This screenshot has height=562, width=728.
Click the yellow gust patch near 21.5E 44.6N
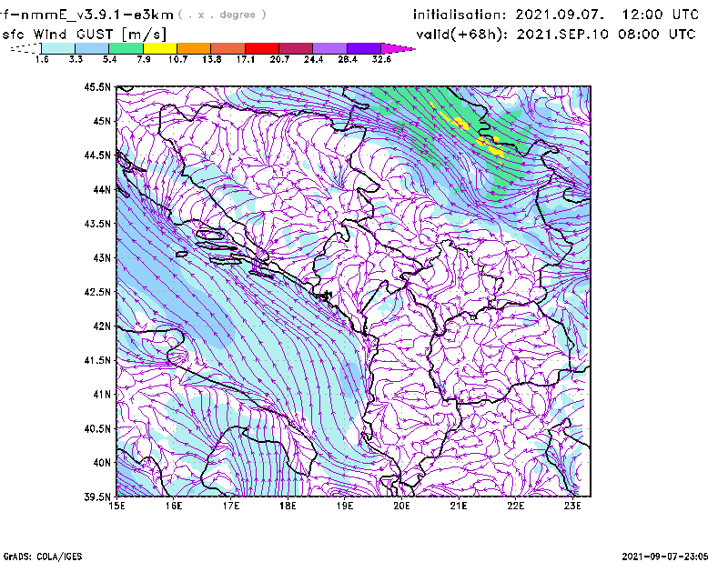tap(492, 146)
